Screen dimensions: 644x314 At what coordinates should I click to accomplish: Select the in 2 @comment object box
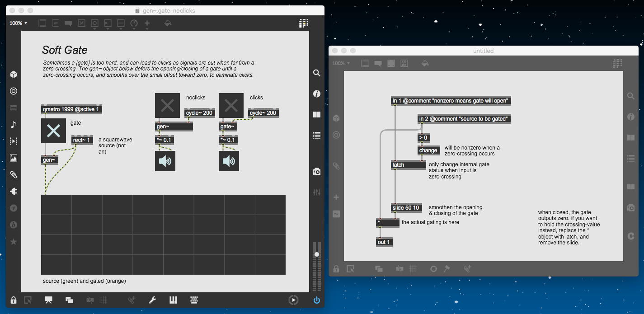(465, 119)
